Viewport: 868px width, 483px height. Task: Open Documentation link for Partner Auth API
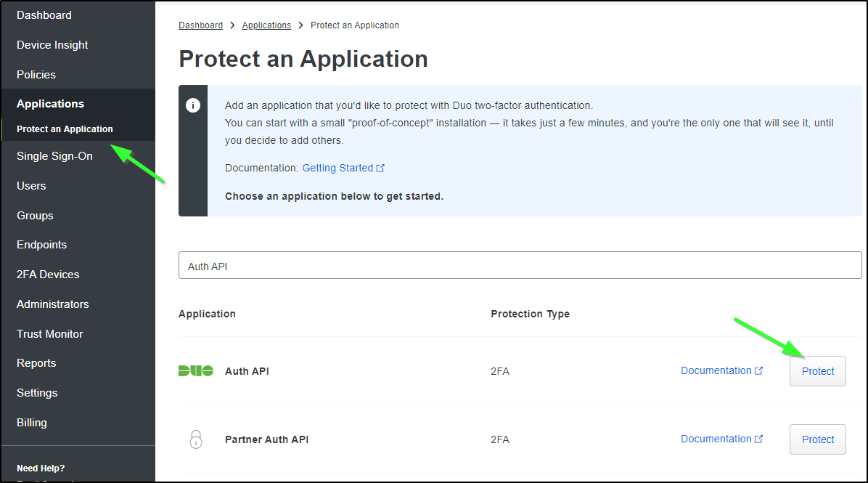[716, 439]
